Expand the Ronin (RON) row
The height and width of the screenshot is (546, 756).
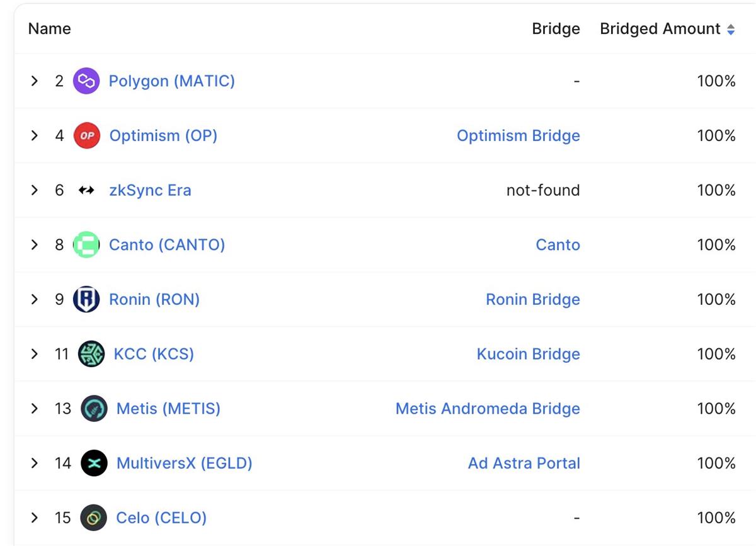point(35,299)
